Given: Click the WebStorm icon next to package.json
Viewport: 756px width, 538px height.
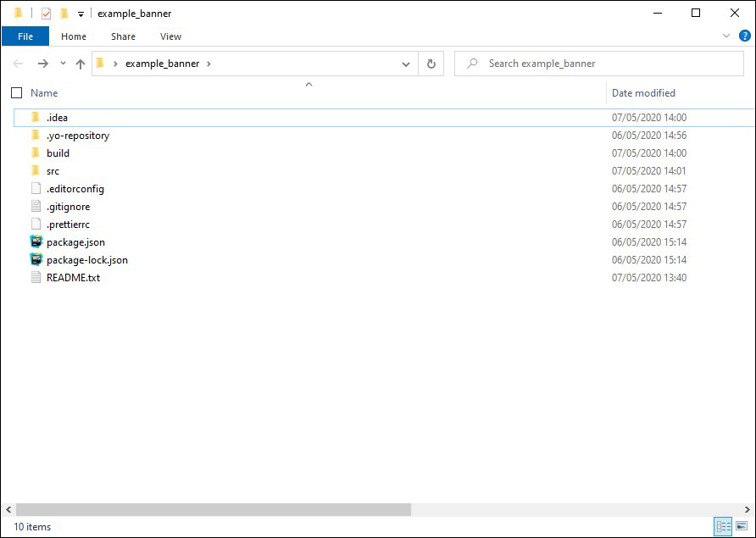Looking at the screenshot, I should tap(36, 242).
